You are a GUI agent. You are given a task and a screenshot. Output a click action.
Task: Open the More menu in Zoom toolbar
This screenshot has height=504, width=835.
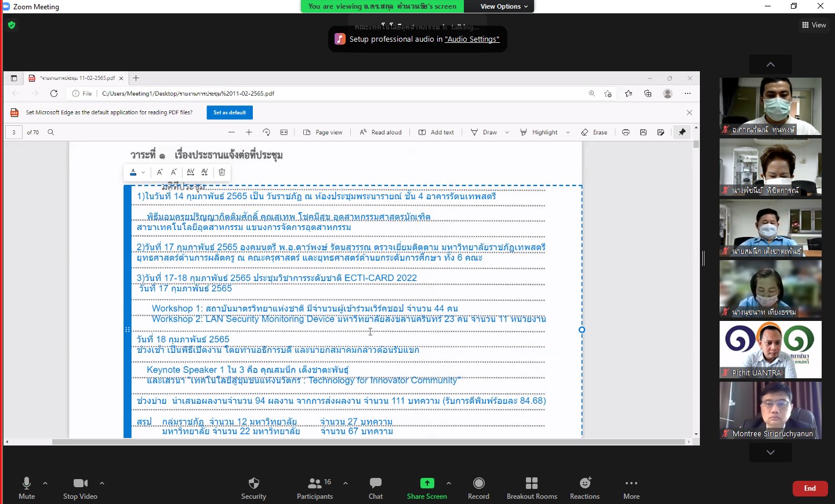631,483
